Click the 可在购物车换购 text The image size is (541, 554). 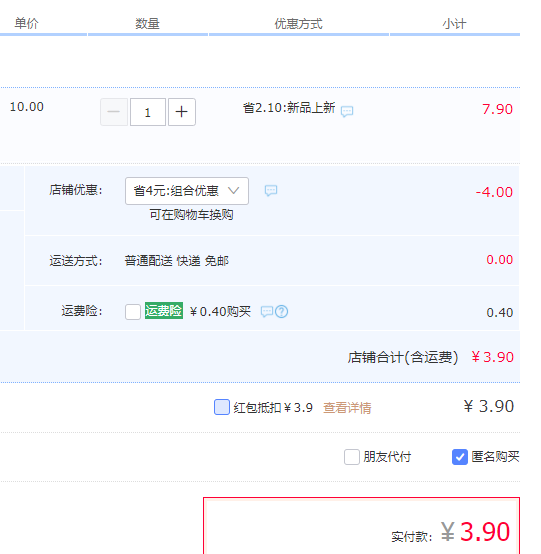[191, 214]
